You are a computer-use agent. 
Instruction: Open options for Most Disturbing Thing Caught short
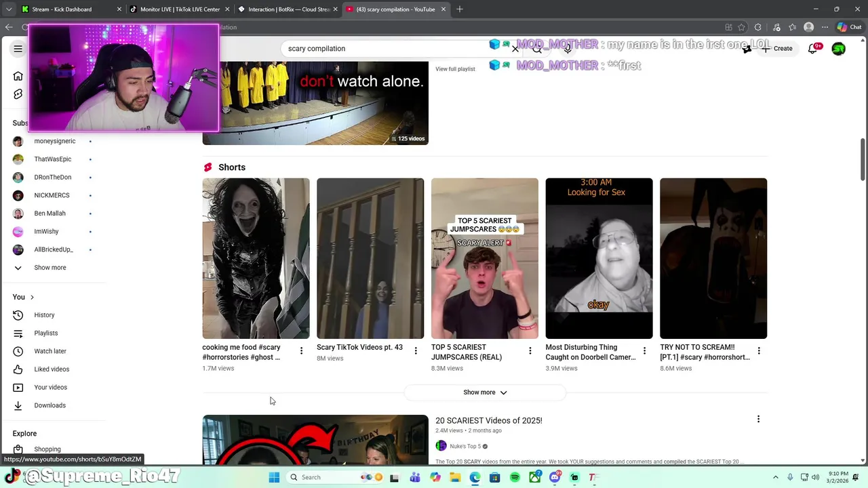[644, 350]
